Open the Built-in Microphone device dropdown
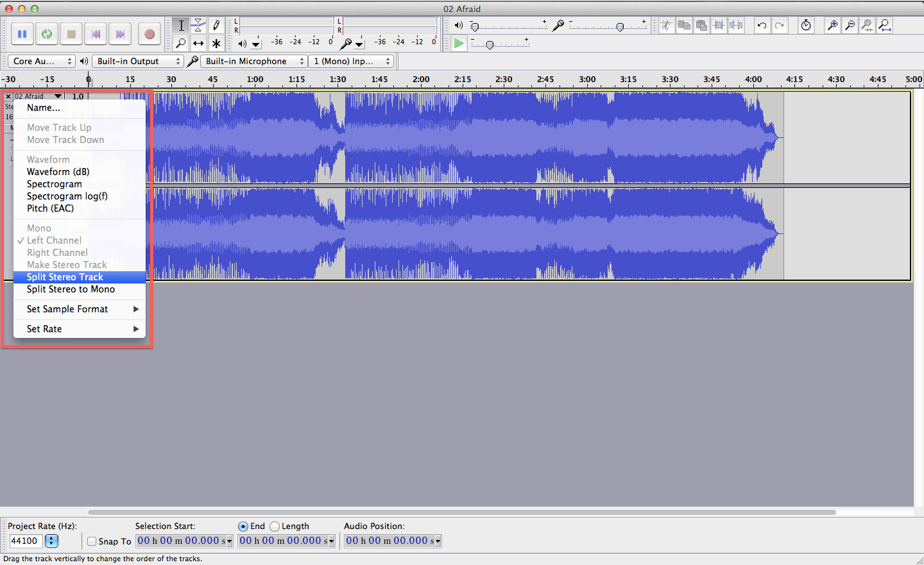 click(253, 62)
